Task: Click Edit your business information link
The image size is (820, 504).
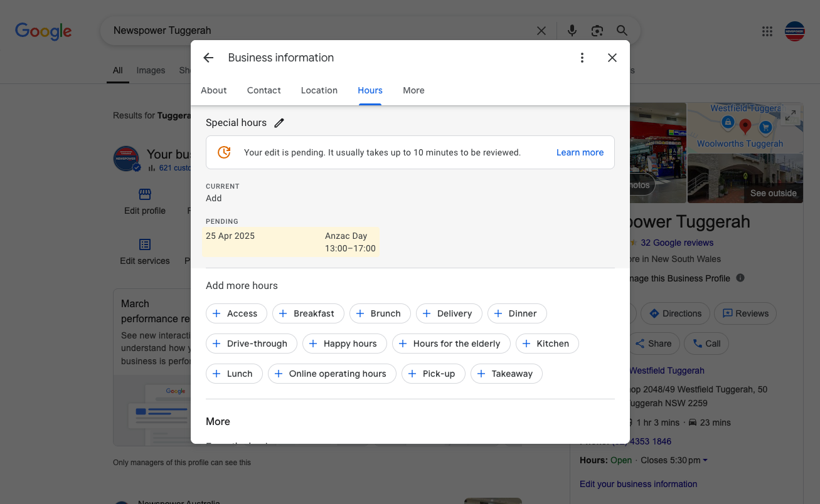Action: click(638, 484)
